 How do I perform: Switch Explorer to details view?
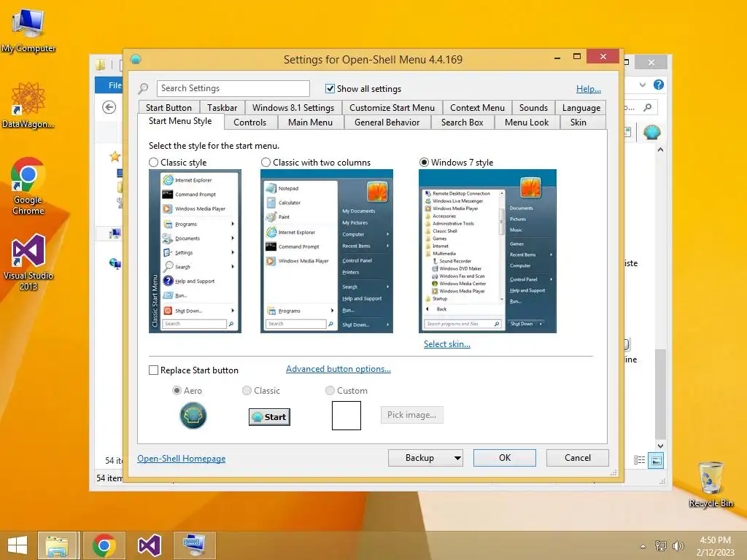pyautogui.click(x=639, y=460)
